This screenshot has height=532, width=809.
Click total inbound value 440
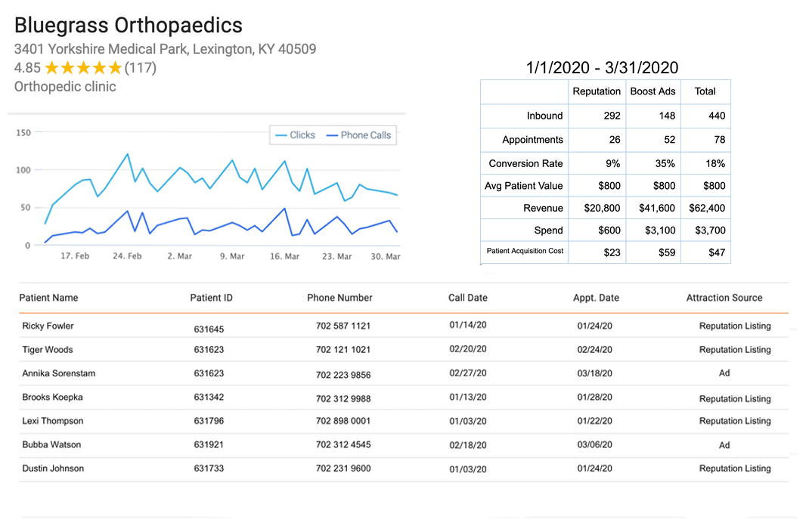717,116
